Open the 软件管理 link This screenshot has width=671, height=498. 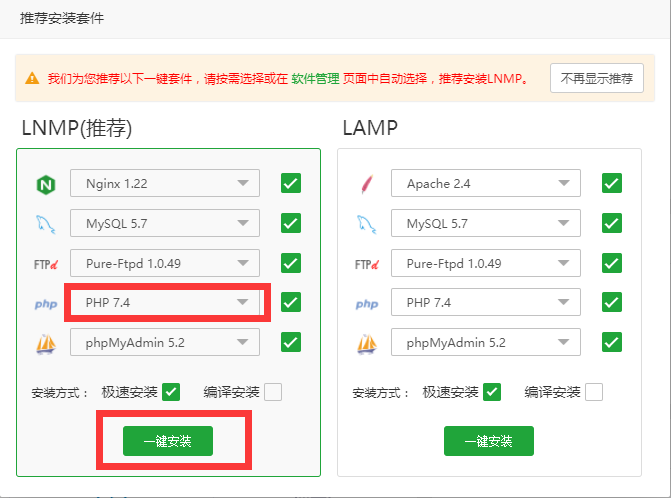pyautogui.click(x=315, y=79)
